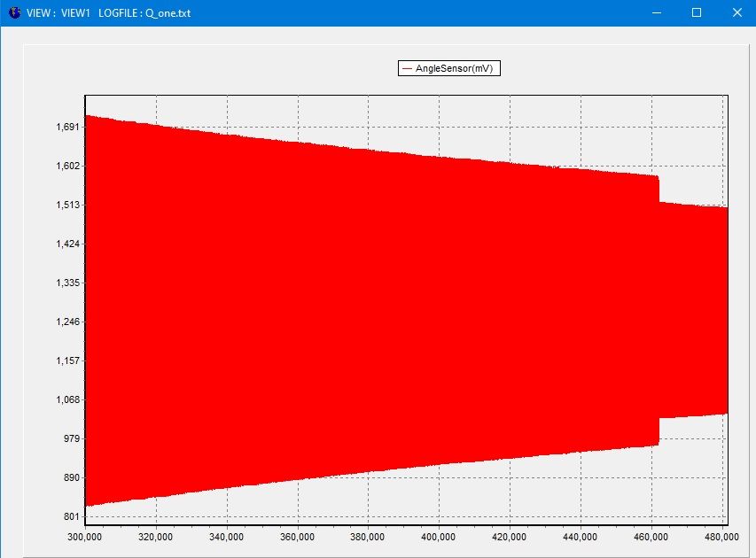
Task: Click the x-axis label 440,000
Action: tap(580, 537)
